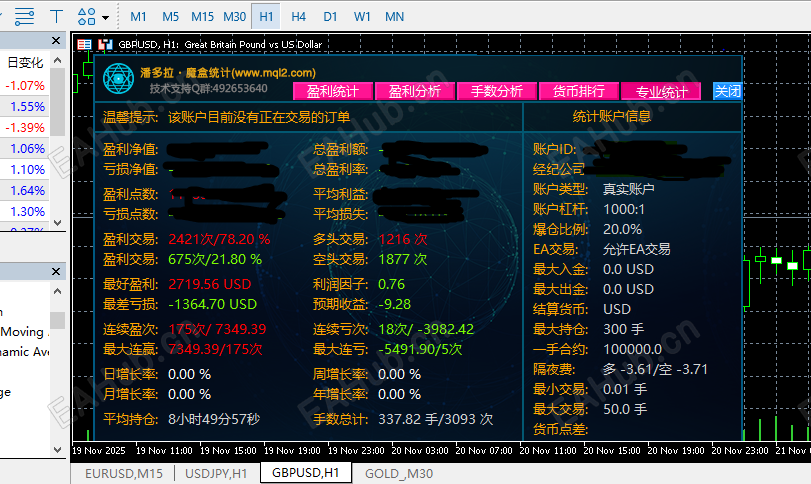Close the upper left panel with X

(56, 40)
